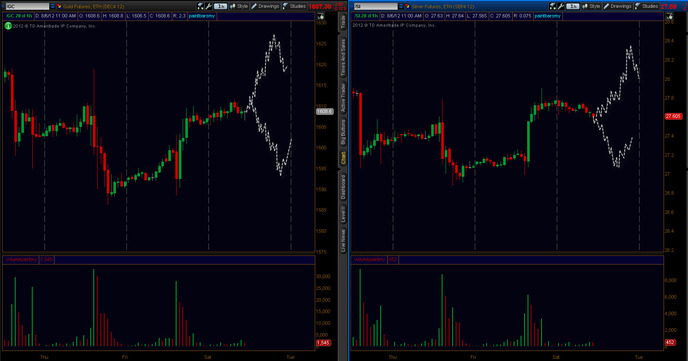
Task: Click pointer icon above gold price axis
Action: (321, 16)
